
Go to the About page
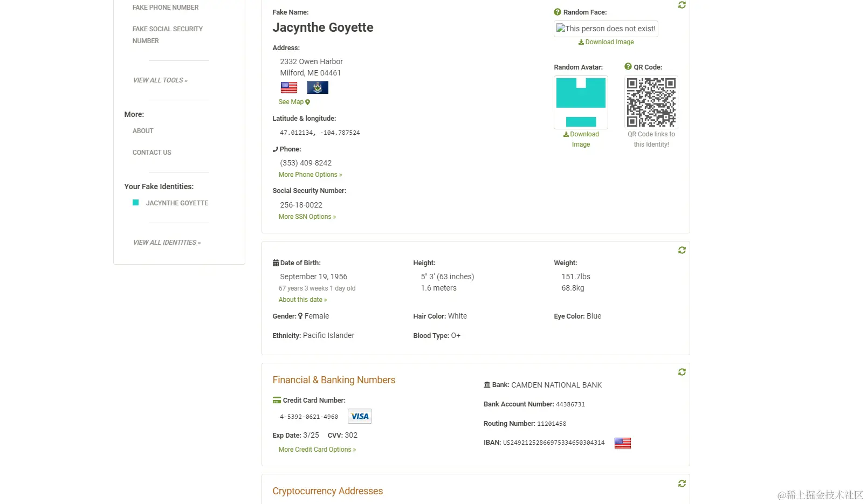pyautogui.click(x=143, y=131)
